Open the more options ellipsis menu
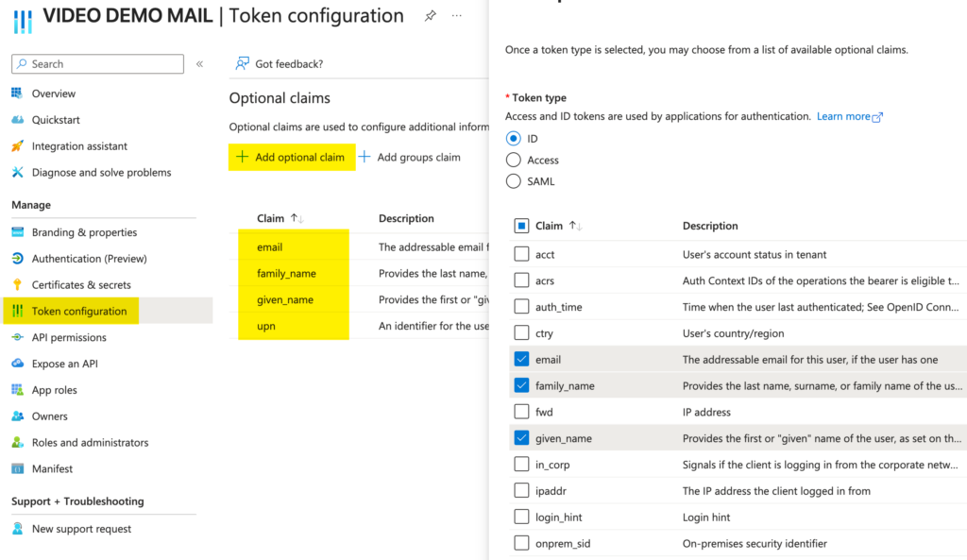The height and width of the screenshot is (560, 967). [x=455, y=16]
